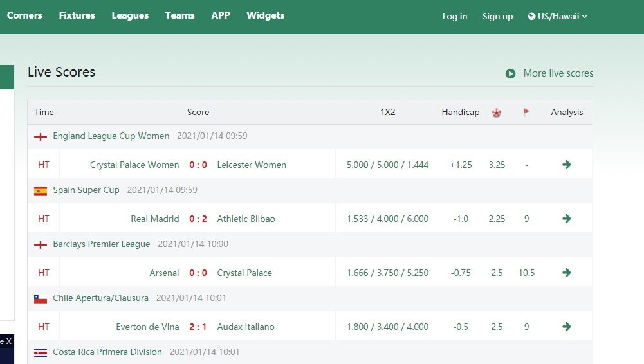Click the Chile flag beside Apertura/Clausura

(x=41, y=299)
